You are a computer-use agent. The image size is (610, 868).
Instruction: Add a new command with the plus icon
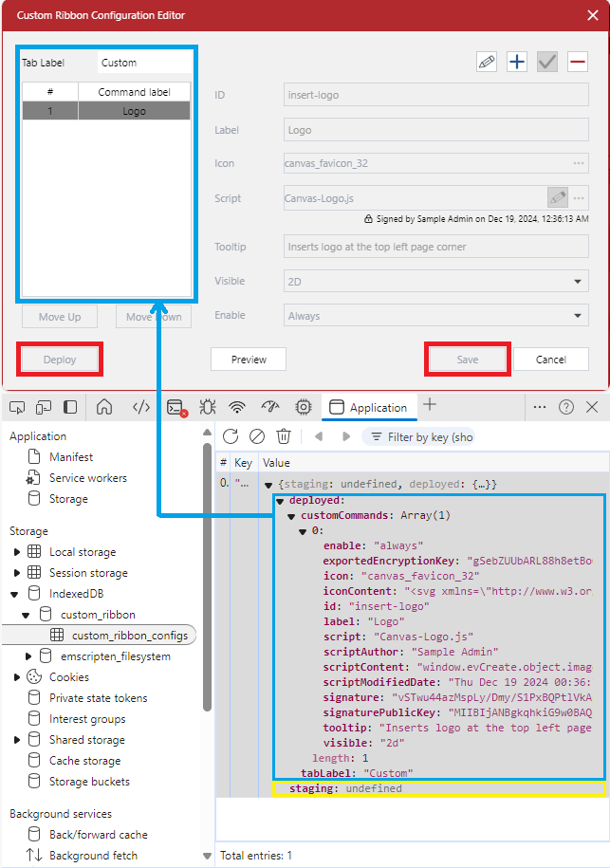click(x=517, y=63)
